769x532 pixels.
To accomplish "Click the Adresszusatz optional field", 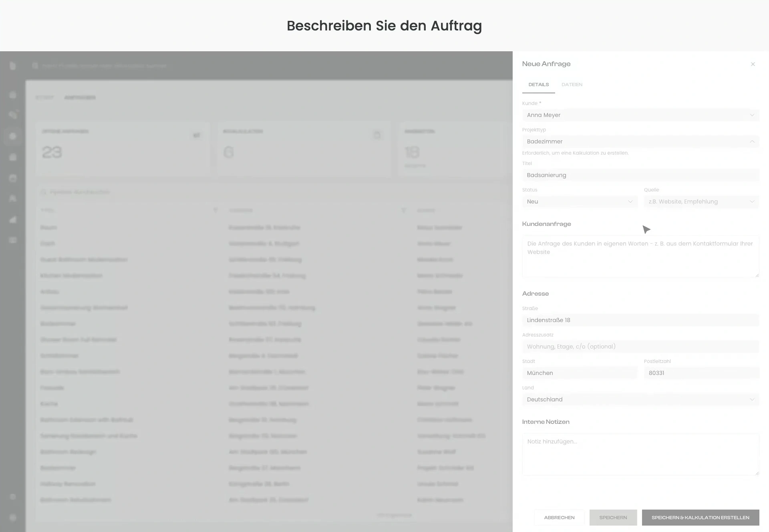I will click(x=640, y=347).
